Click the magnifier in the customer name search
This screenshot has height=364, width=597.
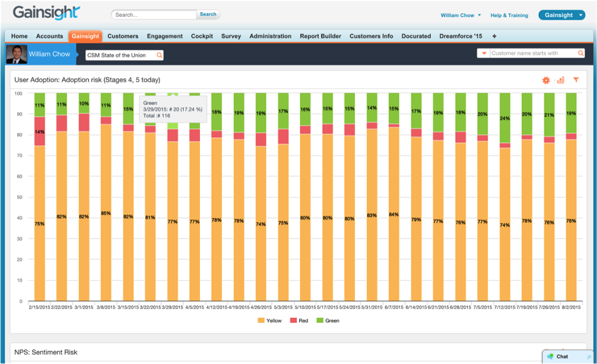click(x=580, y=54)
